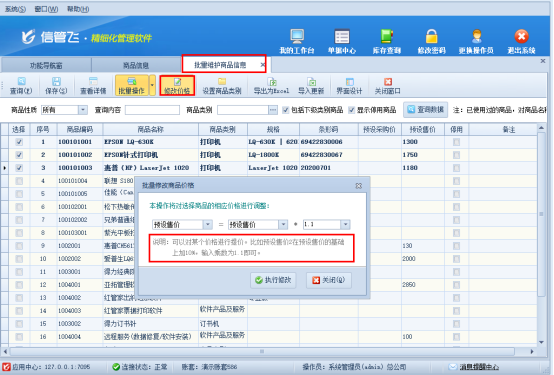Screen dimensions: 554x375
Task: Open the multiplier 1.1 dropdown arrow
Action: 345,224
